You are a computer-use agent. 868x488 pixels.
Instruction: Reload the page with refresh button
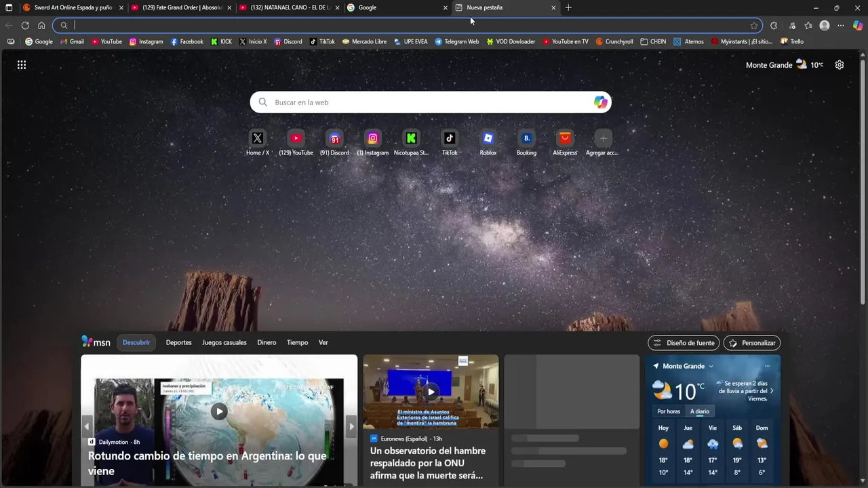[25, 26]
